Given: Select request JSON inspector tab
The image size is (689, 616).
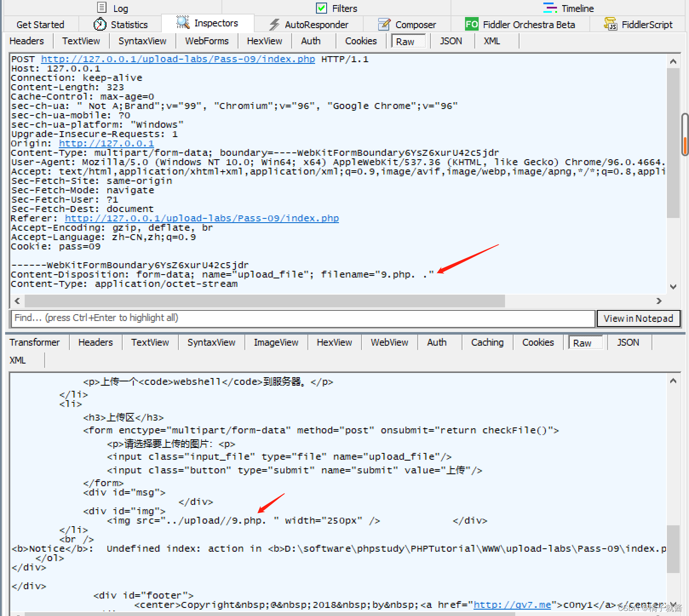Looking at the screenshot, I should pyautogui.click(x=451, y=41).
